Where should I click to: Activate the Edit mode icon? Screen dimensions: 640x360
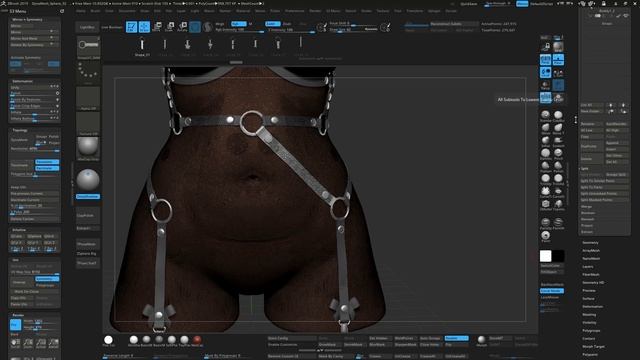[x=131, y=27]
